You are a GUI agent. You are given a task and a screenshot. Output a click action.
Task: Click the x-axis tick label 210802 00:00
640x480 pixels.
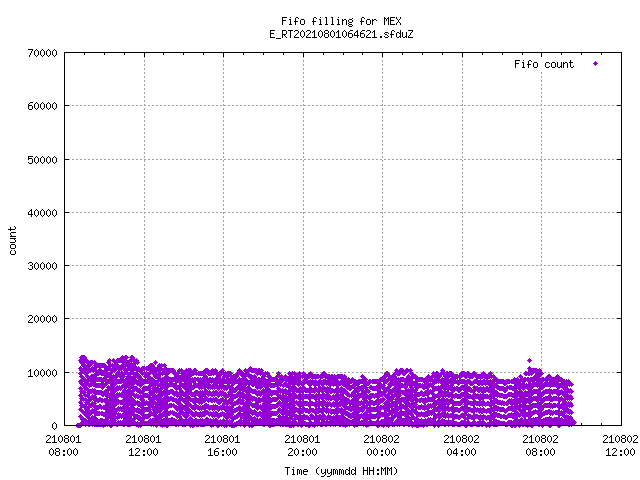click(382, 446)
